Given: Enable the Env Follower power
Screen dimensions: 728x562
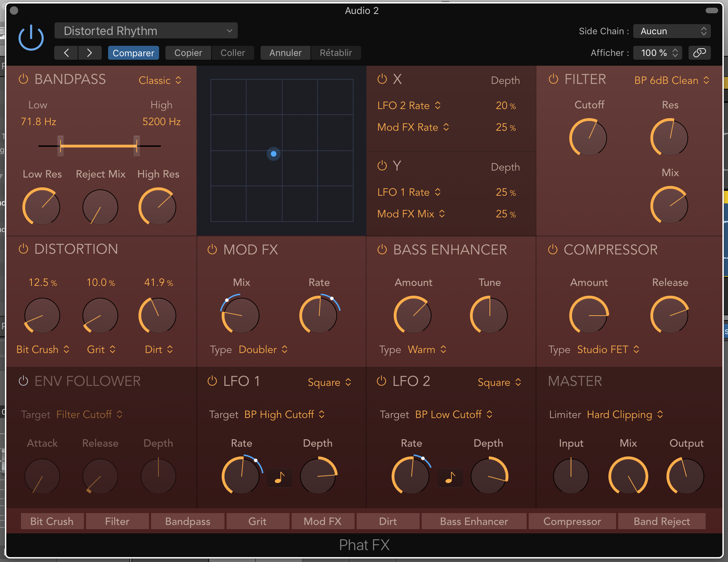Looking at the screenshot, I should click(x=23, y=381).
